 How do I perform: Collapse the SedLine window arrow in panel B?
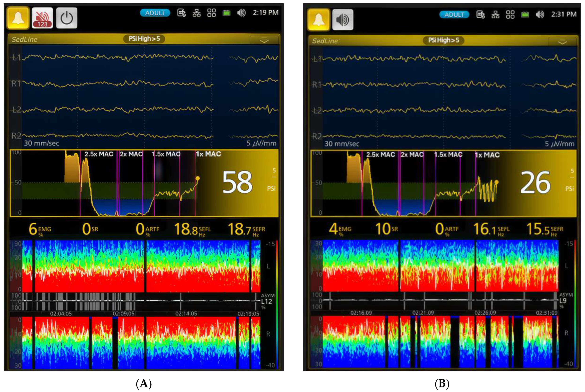pyautogui.click(x=562, y=42)
